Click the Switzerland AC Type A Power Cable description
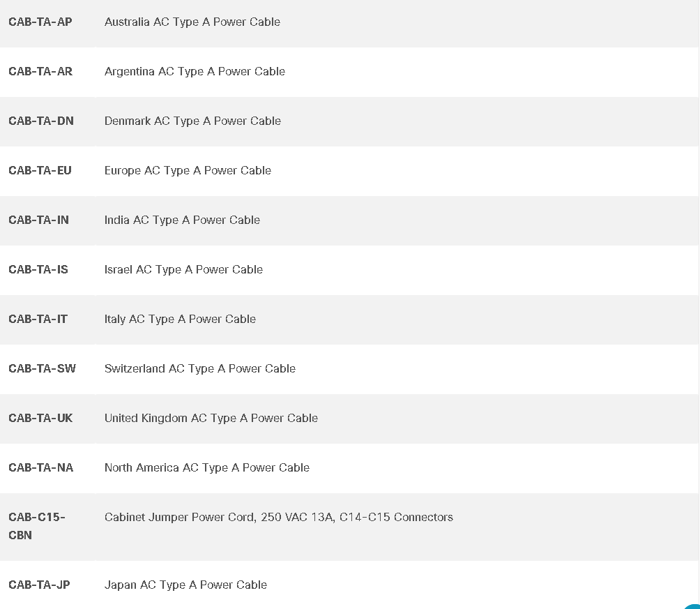Image resolution: width=700 pixels, height=609 pixels. 200,368
